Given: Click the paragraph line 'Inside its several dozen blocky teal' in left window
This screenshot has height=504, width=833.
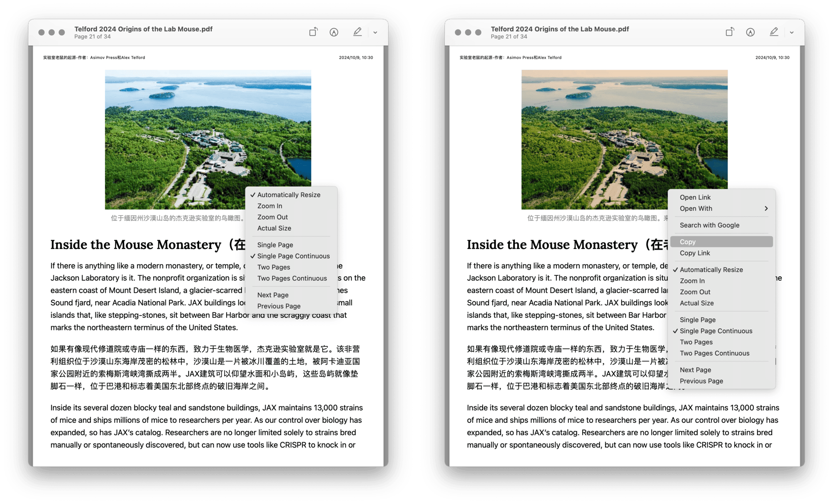Looking at the screenshot, I should click(x=207, y=408).
